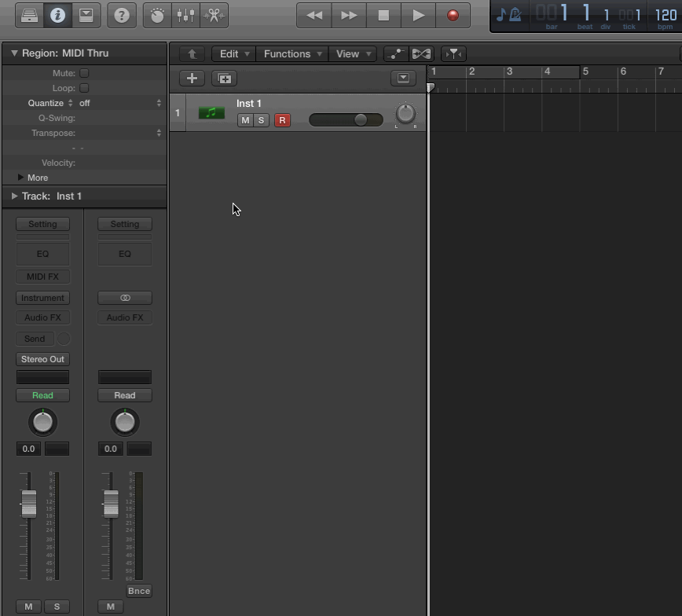Show the Mixer from the toolbar
Viewport: 682px width, 616px height.
185,15
